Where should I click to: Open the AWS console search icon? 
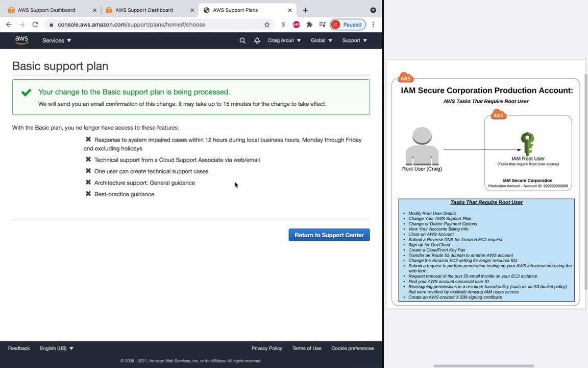pos(242,40)
